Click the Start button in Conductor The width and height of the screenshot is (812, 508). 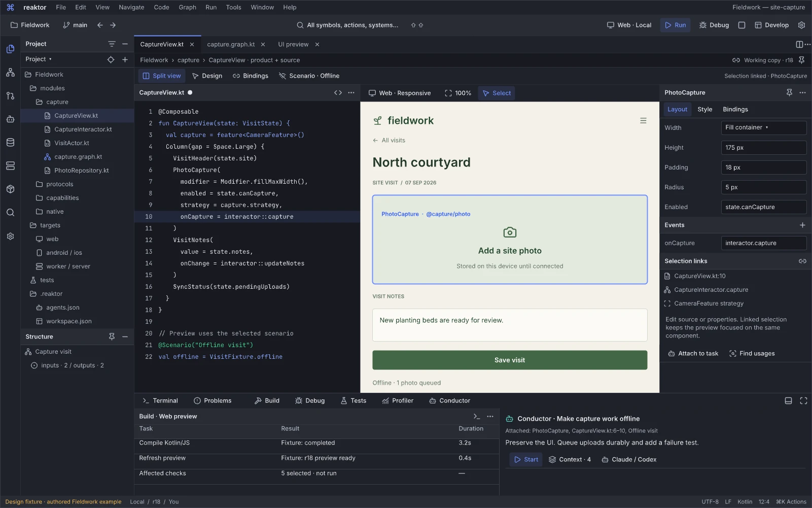526,460
